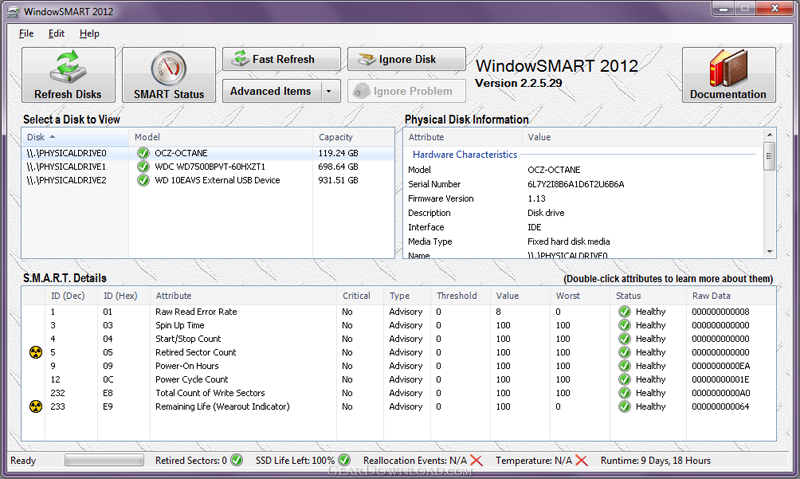Click red X next to Reallocation Events
The height and width of the screenshot is (479, 800).
pyautogui.click(x=476, y=461)
